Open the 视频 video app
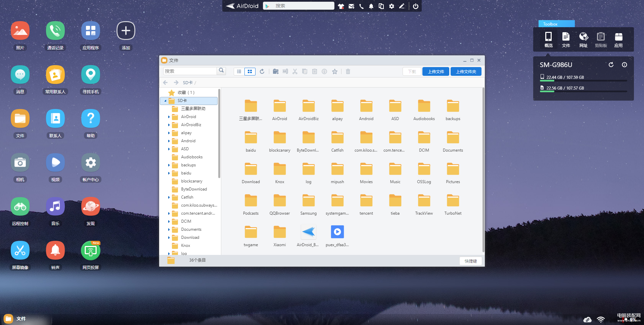The image size is (644, 325). coord(55,162)
